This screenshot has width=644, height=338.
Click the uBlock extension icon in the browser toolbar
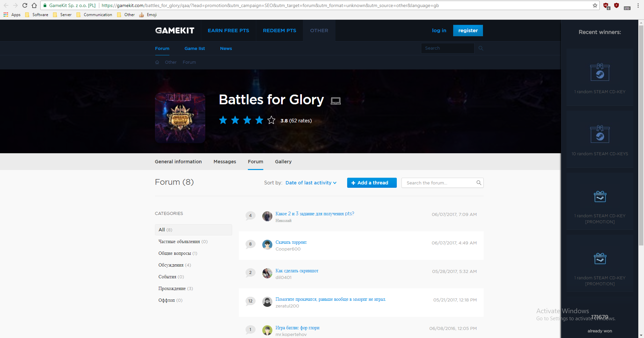point(606,5)
